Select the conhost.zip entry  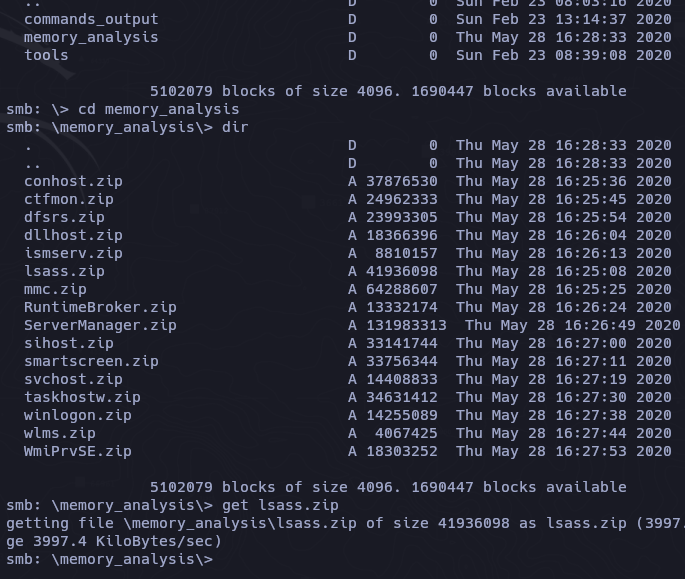point(73,181)
